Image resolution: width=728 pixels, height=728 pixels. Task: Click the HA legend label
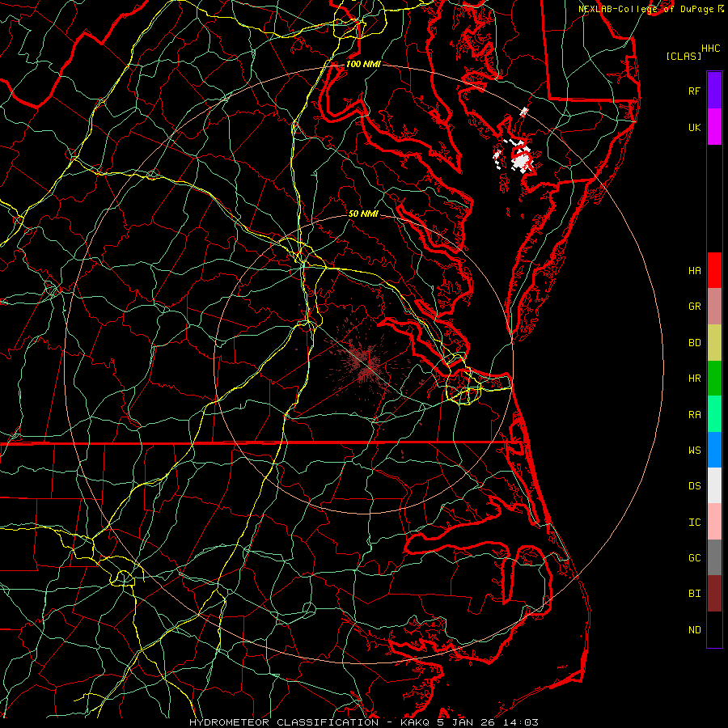pyautogui.click(x=694, y=271)
